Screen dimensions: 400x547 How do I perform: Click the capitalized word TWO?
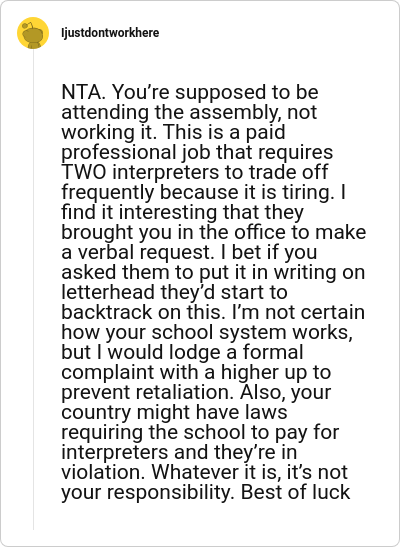(84, 172)
